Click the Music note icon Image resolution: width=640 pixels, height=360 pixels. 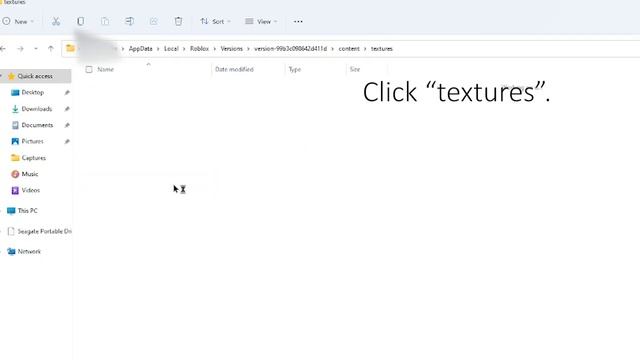(15, 174)
